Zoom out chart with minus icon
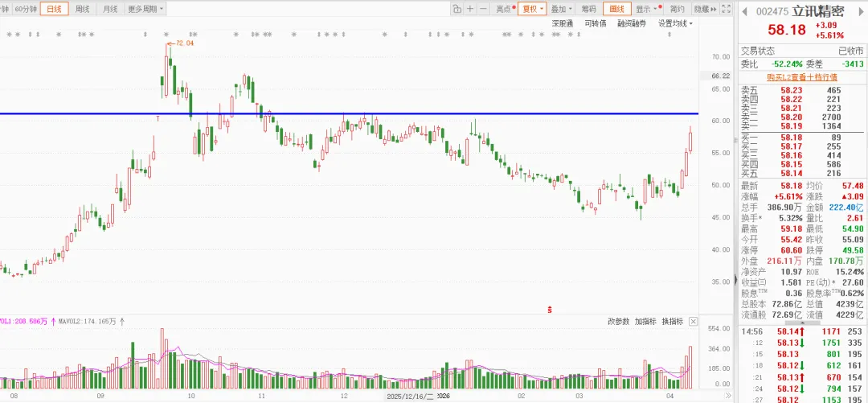The height and width of the screenshot is (403, 868). point(483,9)
